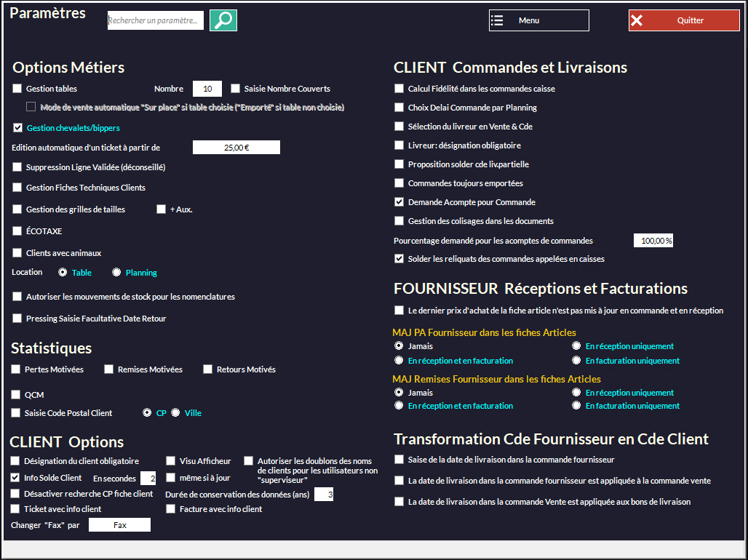748x560 pixels.
Task: Enable Pertes Motivées statistics checkbox
Action: pos(16,369)
